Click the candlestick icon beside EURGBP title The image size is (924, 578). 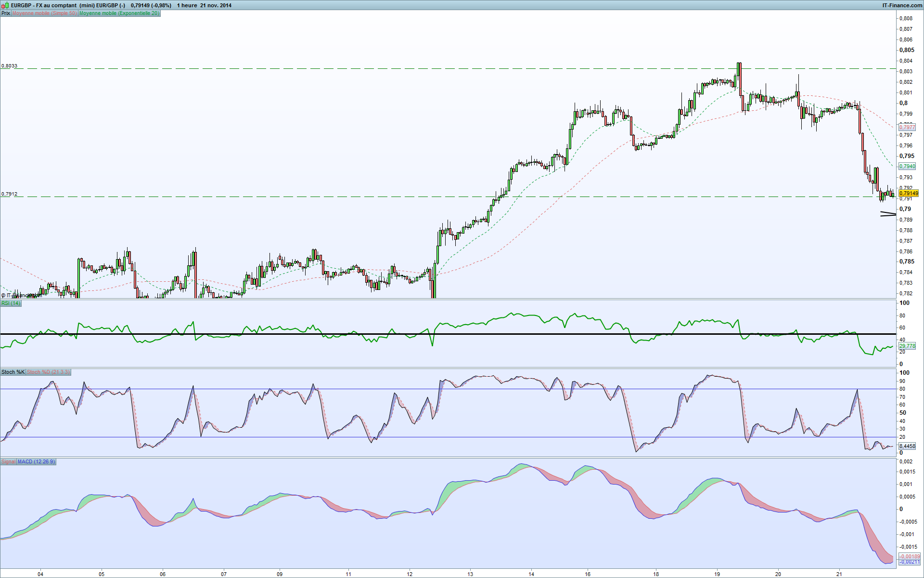[x=6, y=5]
